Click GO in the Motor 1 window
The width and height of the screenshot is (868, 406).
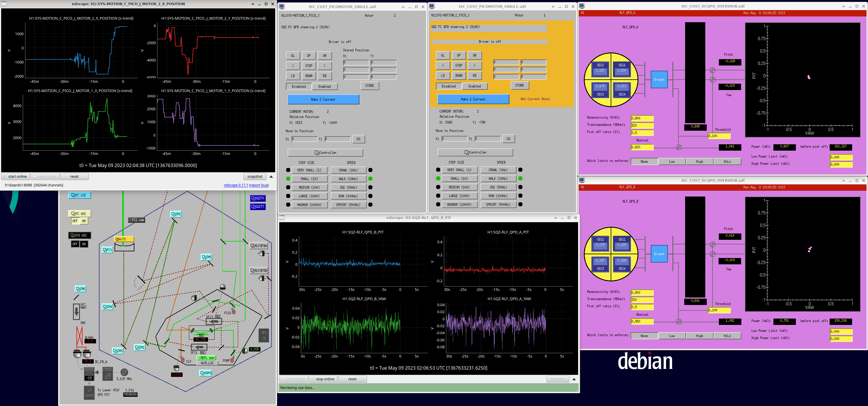508,139
